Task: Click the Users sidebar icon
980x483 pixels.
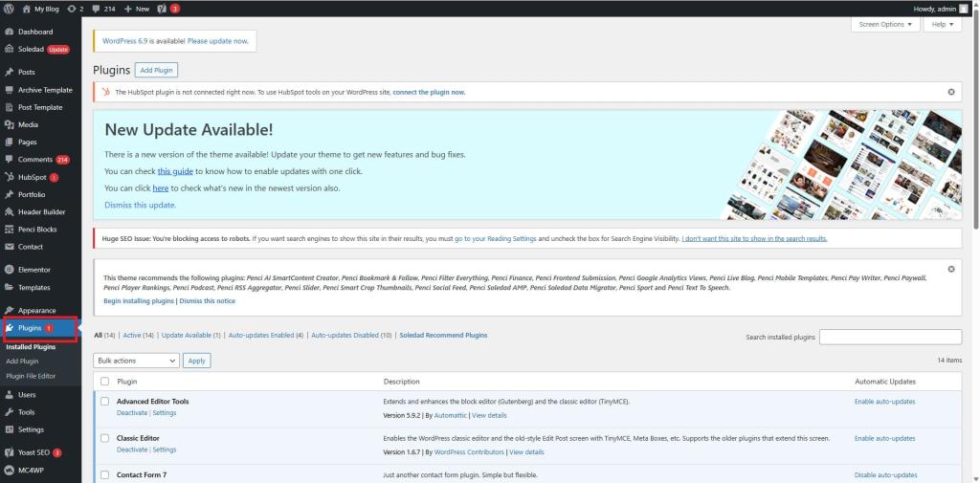Action: (x=9, y=395)
